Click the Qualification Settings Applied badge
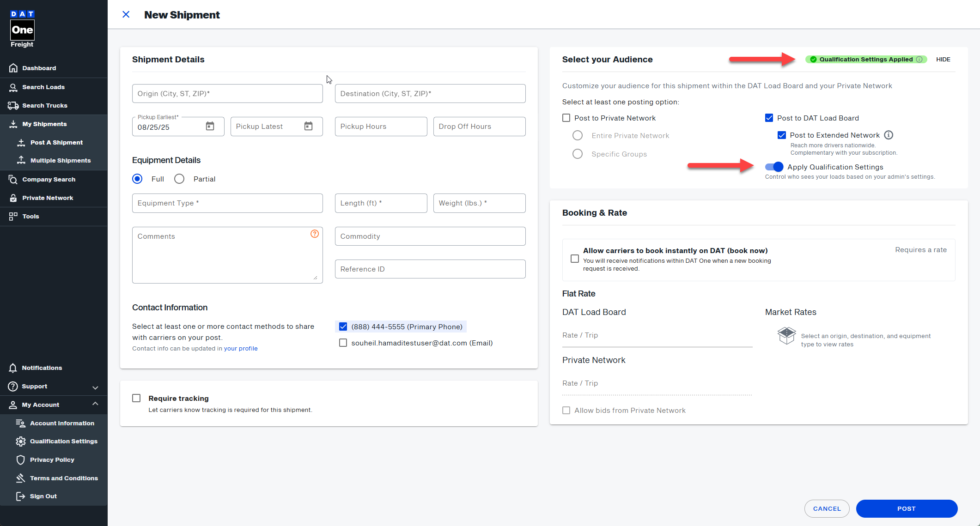Screen dimensions: 980x526 (x=866, y=59)
